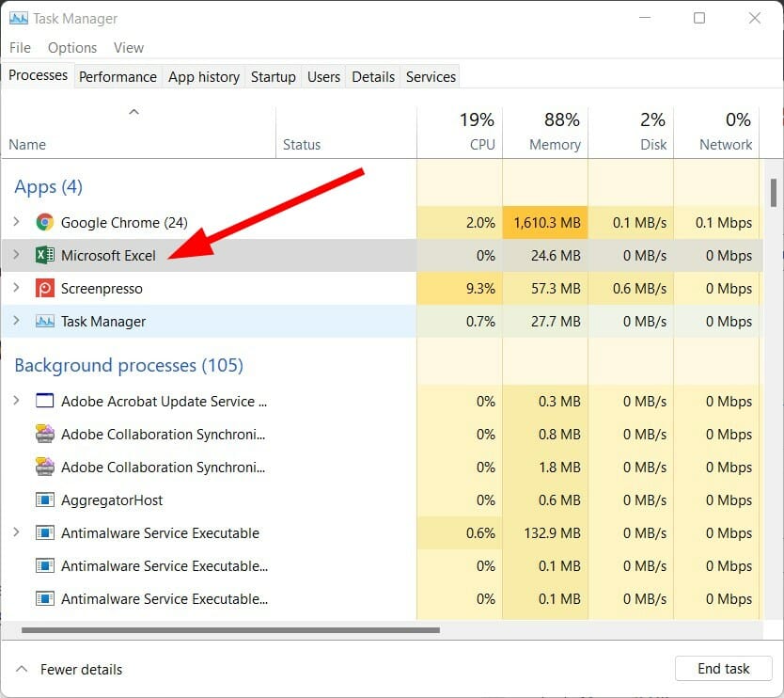The height and width of the screenshot is (698, 784).
Task: Click the icon of Adobe Collaboration using 0.8 MB
Action: [45, 434]
